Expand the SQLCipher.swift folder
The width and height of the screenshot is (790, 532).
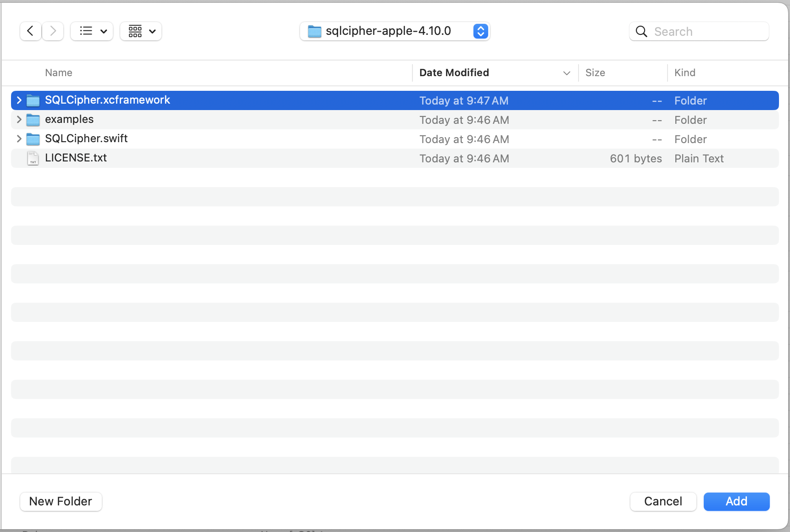click(x=19, y=139)
